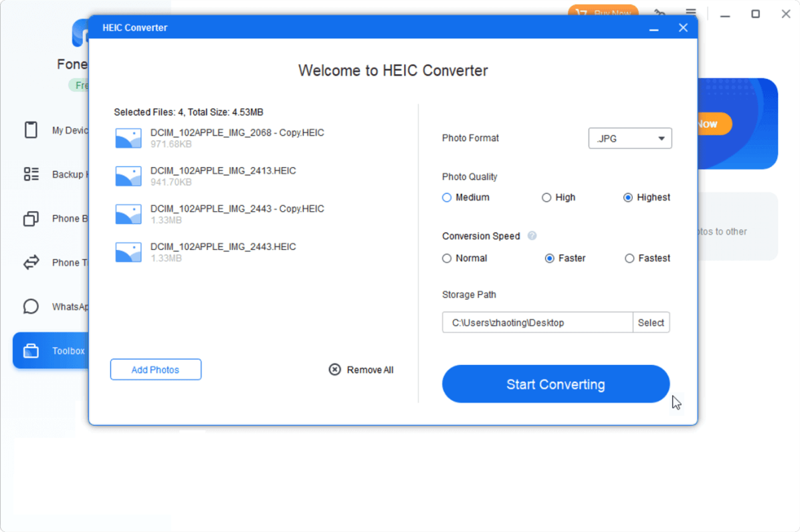Image resolution: width=800 pixels, height=532 pixels.
Task: Click Add Photos to import more files
Action: (x=155, y=369)
